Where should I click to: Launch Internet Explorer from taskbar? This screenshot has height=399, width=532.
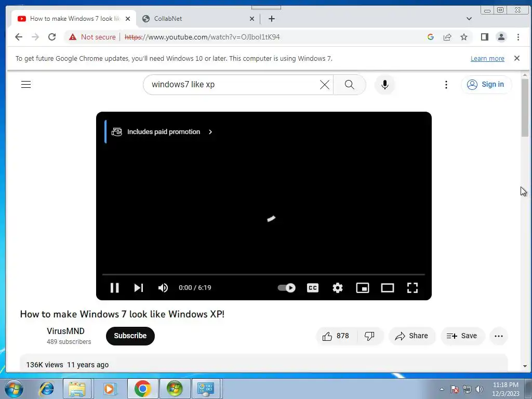click(x=47, y=389)
